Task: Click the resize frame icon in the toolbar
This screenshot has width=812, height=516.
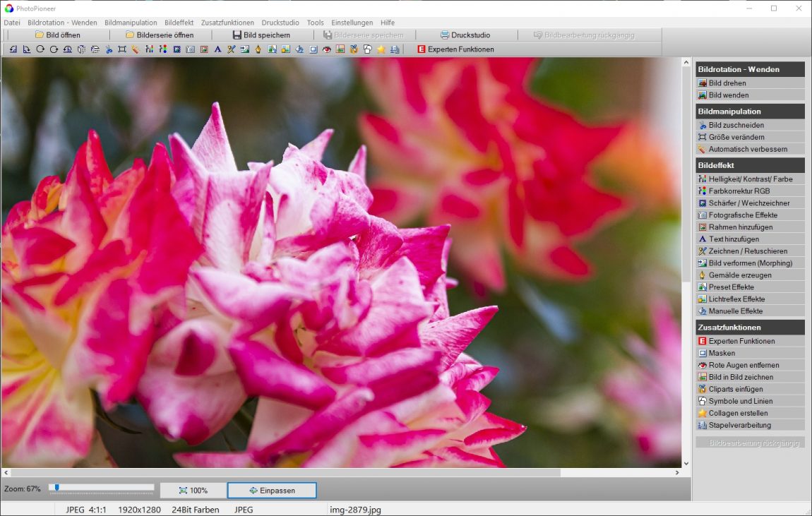Action: click(122, 49)
